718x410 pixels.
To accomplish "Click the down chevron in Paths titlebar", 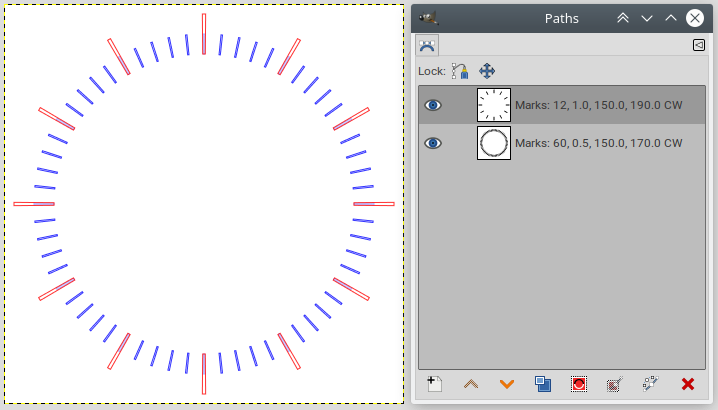I will (x=647, y=18).
